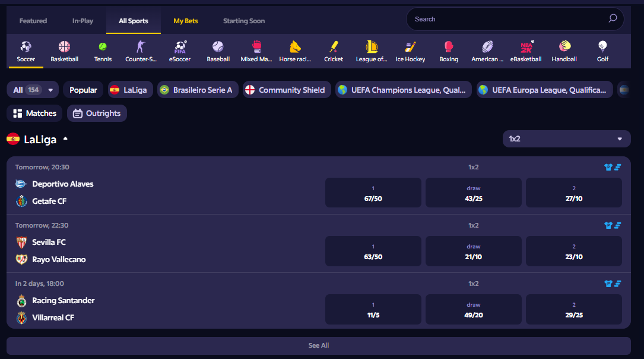
Task: Choose the Cricket sport icon
Action: pos(334,46)
